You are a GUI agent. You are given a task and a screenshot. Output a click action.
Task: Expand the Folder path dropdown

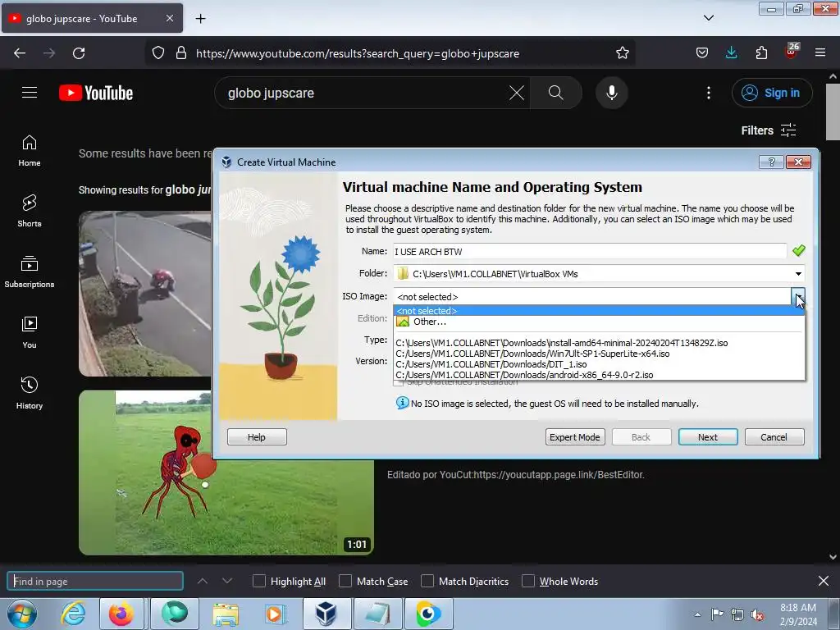point(798,274)
